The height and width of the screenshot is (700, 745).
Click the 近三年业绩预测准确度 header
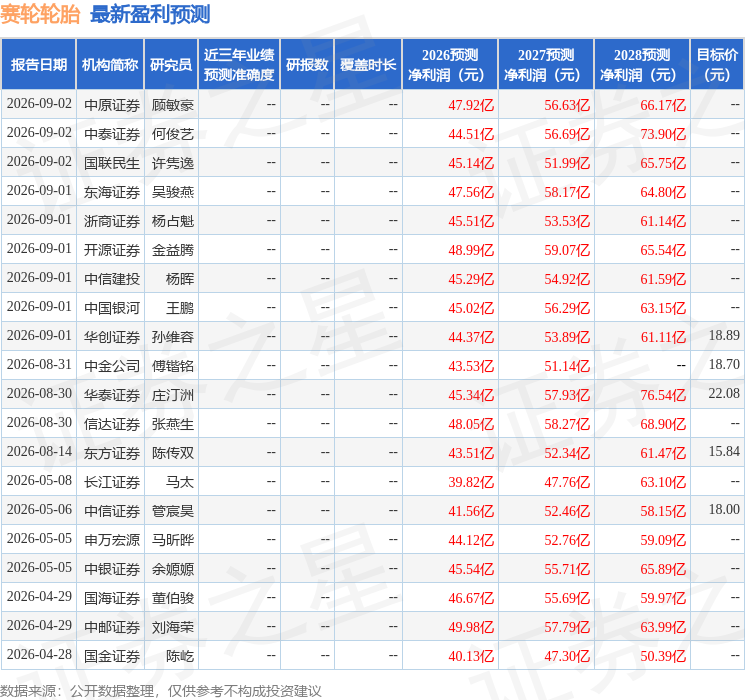tap(239, 64)
